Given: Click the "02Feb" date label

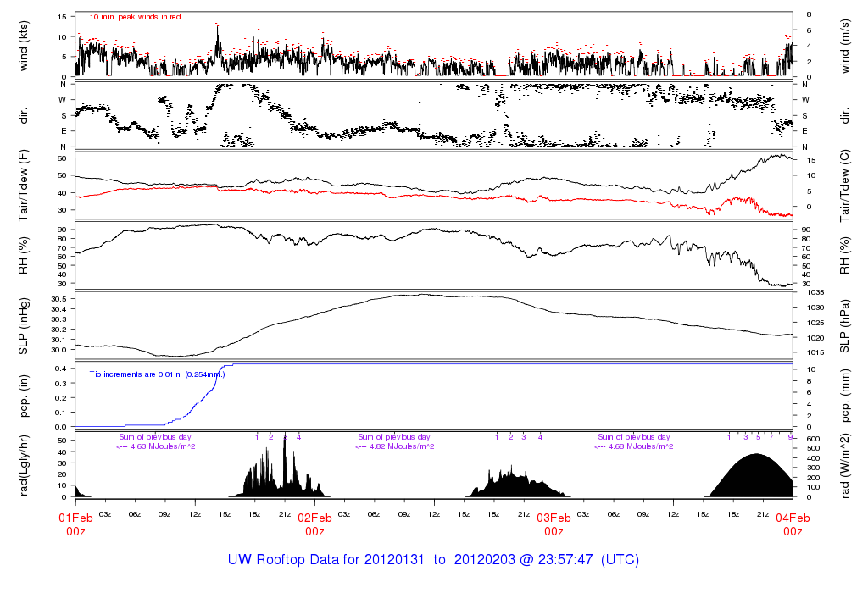Looking at the screenshot, I should click(x=315, y=518).
